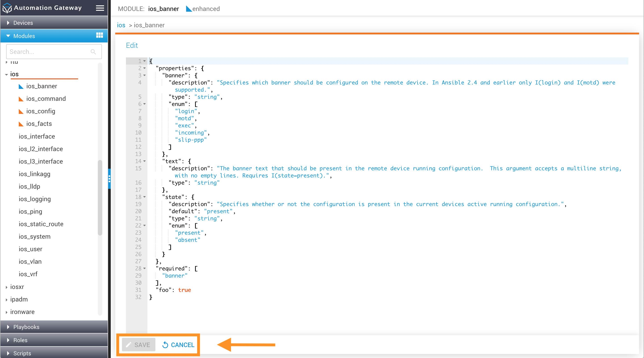Focus the module Search field
The width and height of the screenshot is (644, 358).
pos(54,52)
